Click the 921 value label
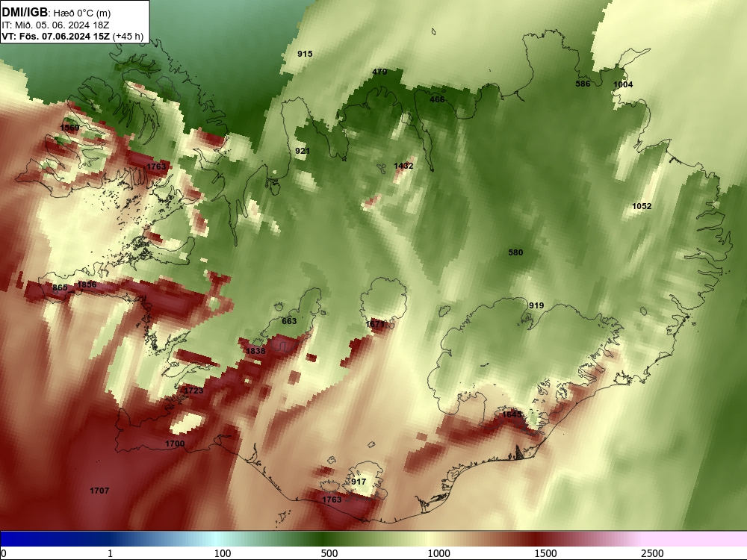This screenshot has width=747, height=560. click(x=303, y=151)
